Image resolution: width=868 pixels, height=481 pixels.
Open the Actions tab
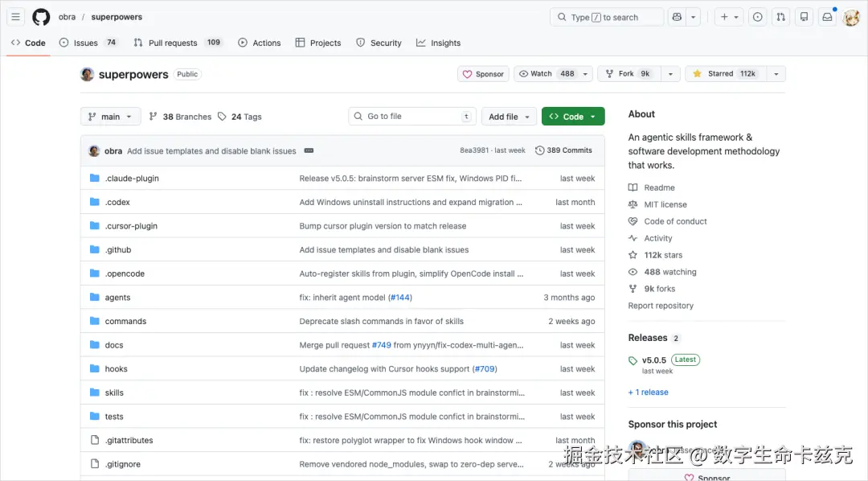click(259, 43)
